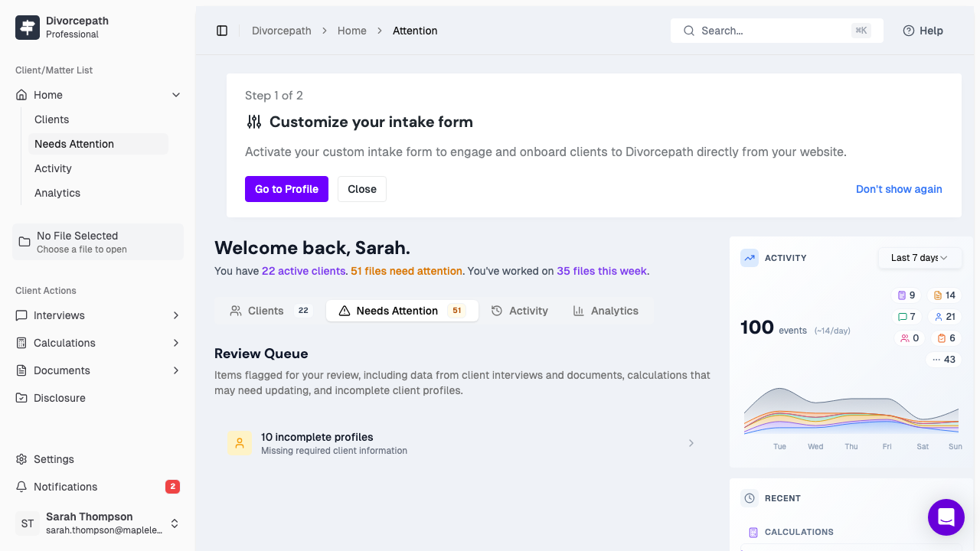Screen dimensions: 980x551
Task: Open the Last 7 days dropdown
Action: (x=920, y=258)
